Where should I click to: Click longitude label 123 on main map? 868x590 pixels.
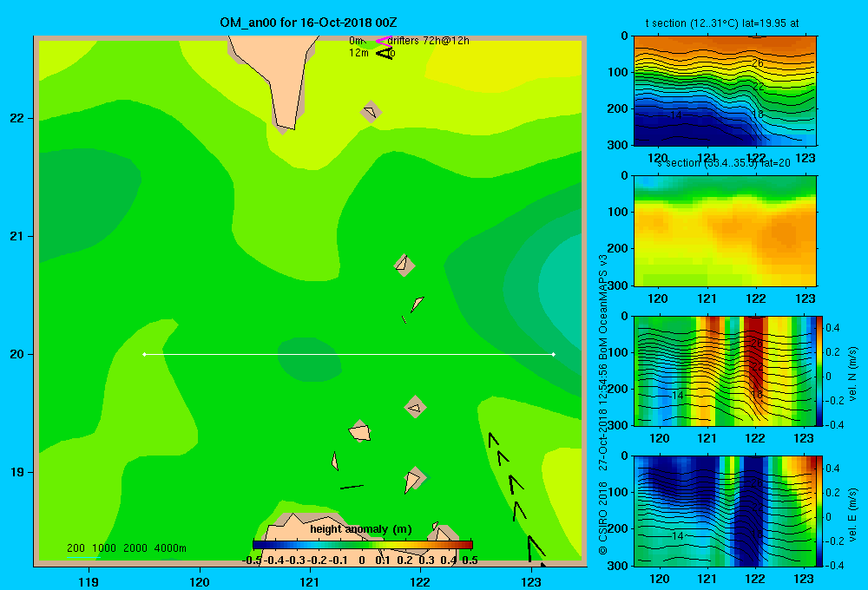point(531,581)
